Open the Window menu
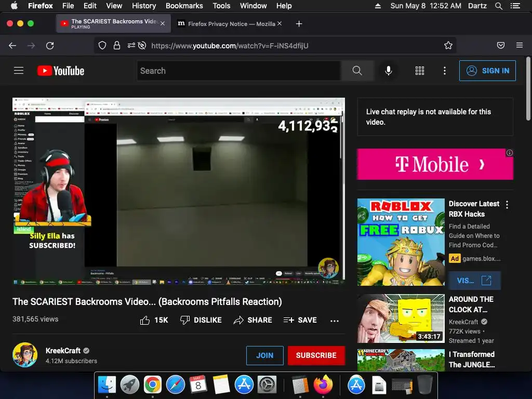532x399 pixels. click(254, 6)
